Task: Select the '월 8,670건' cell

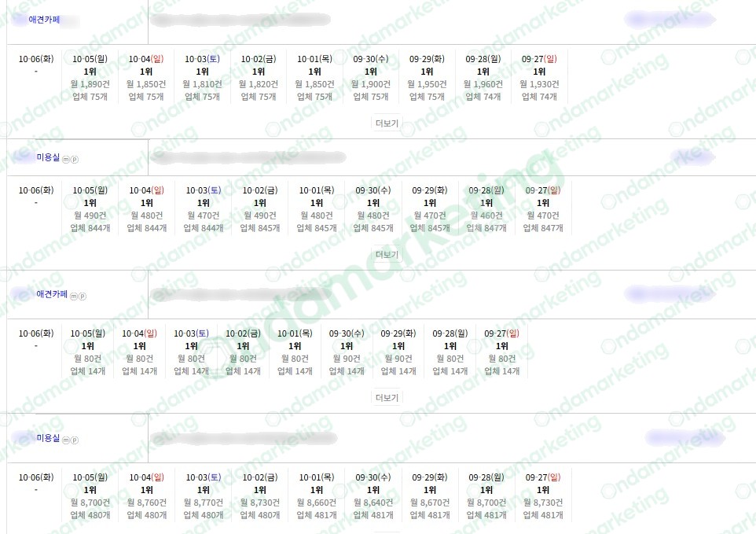Action: 430,503
